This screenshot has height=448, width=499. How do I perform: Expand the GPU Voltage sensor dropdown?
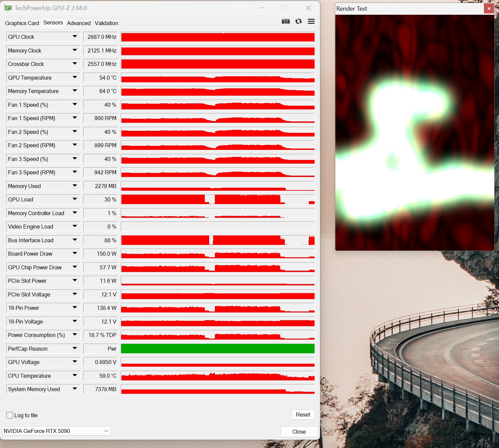75,362
